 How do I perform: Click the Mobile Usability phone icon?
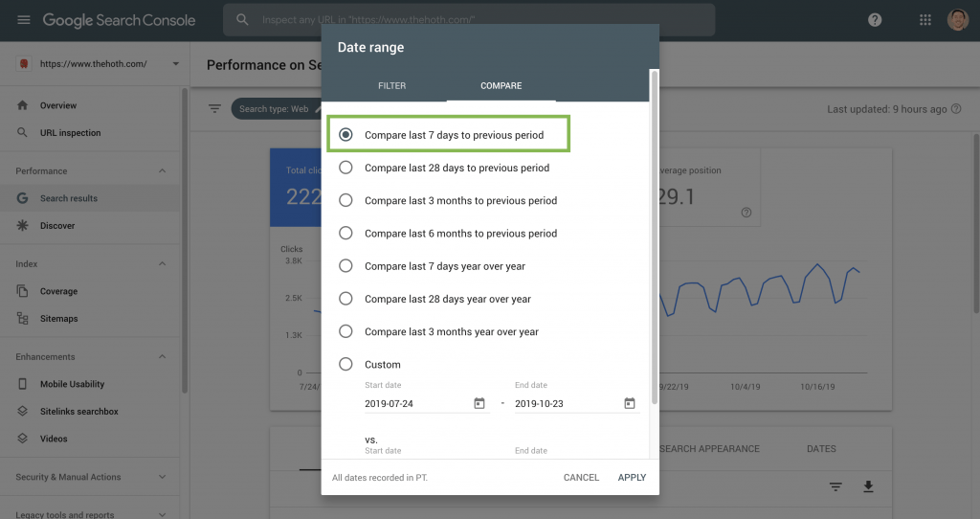tap(23, 384)
